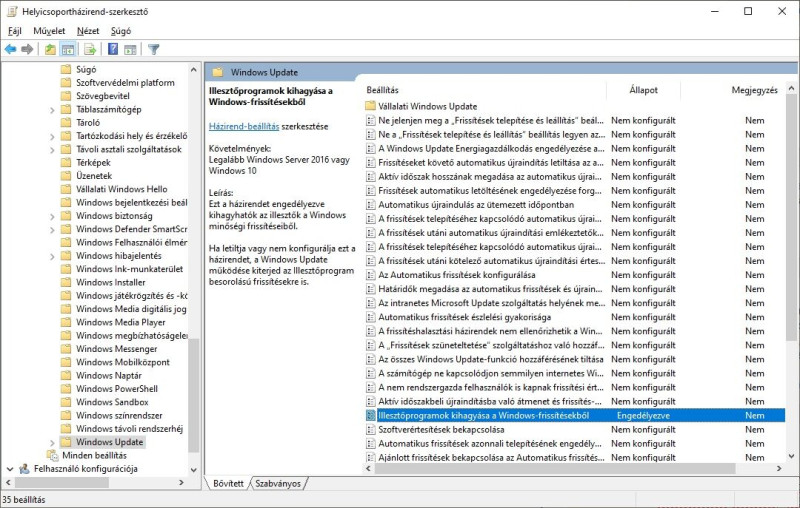Screen dimensions: 800x508
Task: Click the Felhasználó konfigurációja user icon
Action: pos(24,469)
